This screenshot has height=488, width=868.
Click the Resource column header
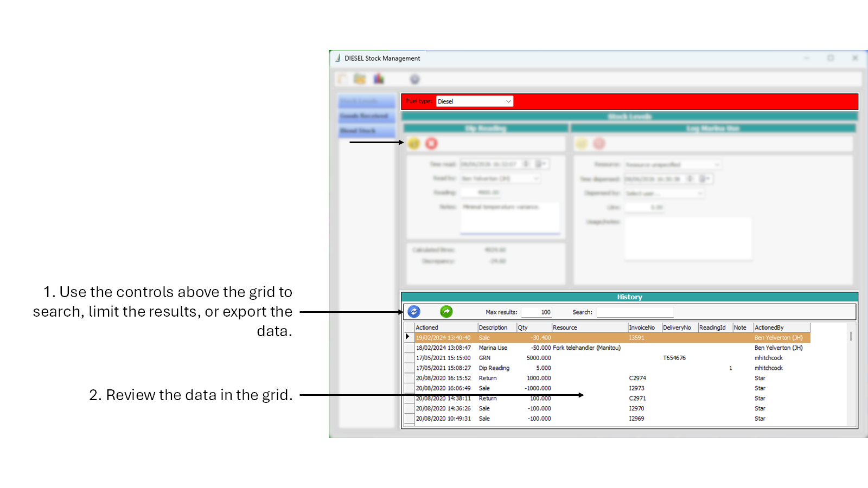(590, 328)
